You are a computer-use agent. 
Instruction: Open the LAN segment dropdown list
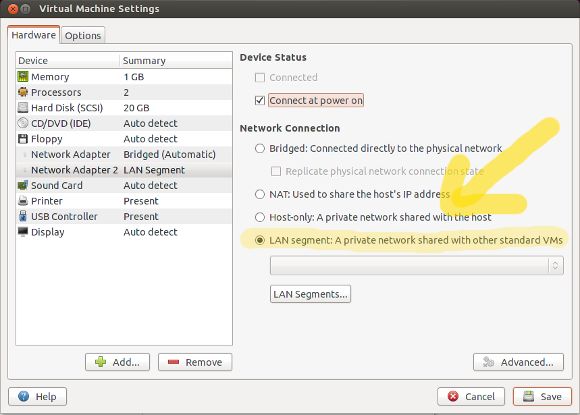pos(417,265)
